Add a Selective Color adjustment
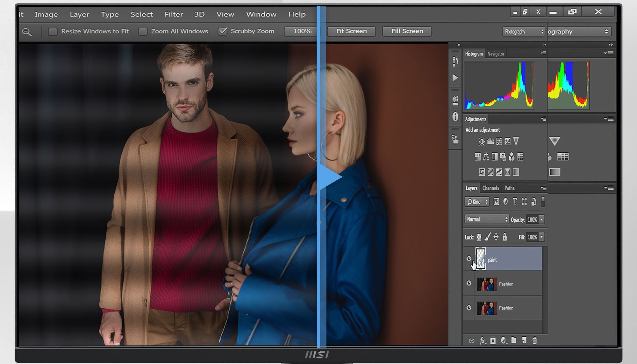The height and width of the screenshot is (364, 637). tap(507, 172)
